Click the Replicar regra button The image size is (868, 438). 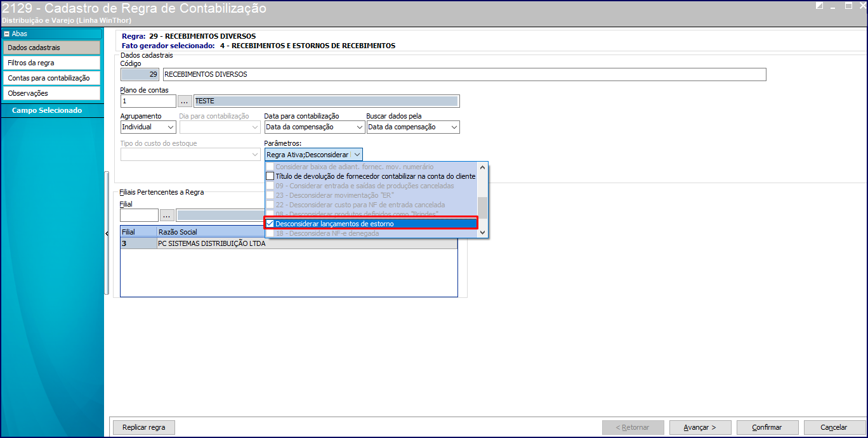click(144, 427)
